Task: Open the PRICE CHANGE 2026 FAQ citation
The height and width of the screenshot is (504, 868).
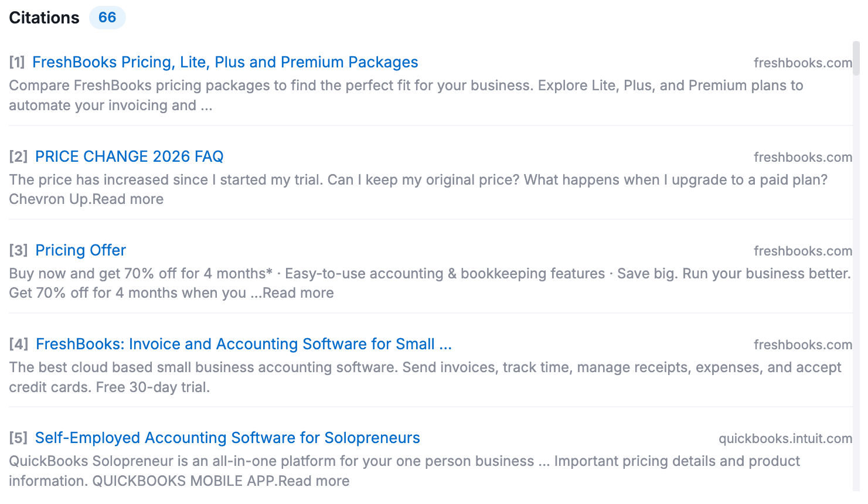Action: pyautogui.click(x=129, y=156)
